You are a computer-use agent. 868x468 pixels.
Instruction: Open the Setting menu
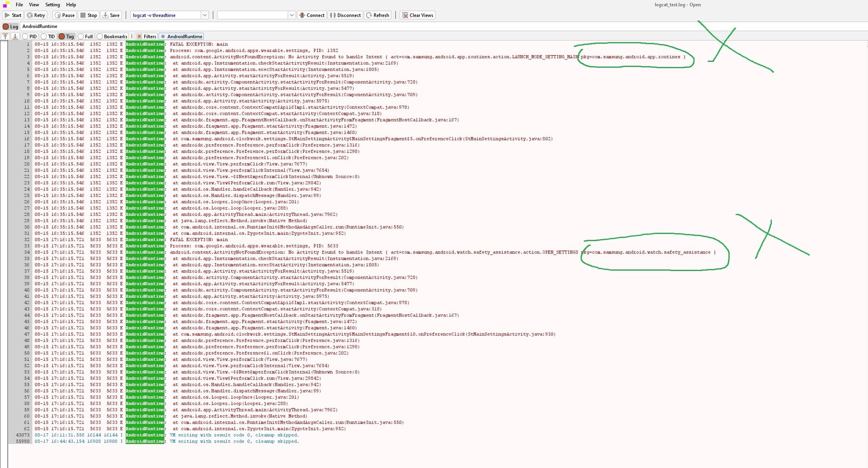[52, 5]
